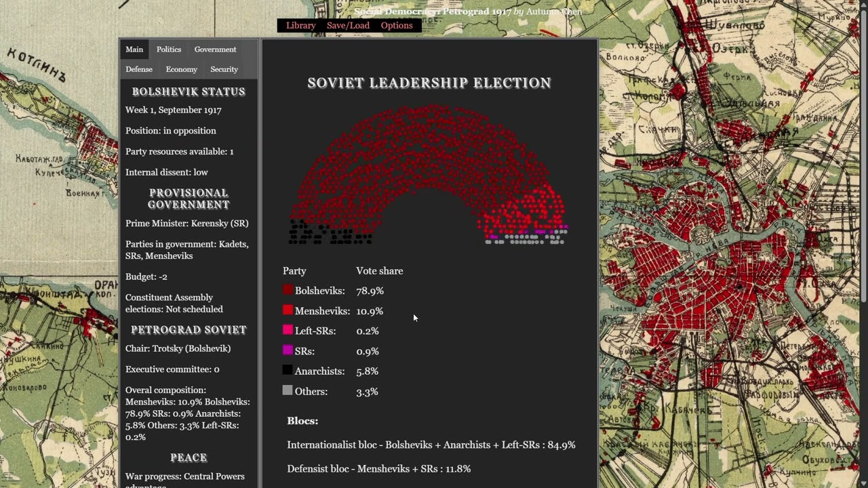Screen dimensions: 868x488
Task: Switch to the Main tab
Action: [x=134, y=49]
